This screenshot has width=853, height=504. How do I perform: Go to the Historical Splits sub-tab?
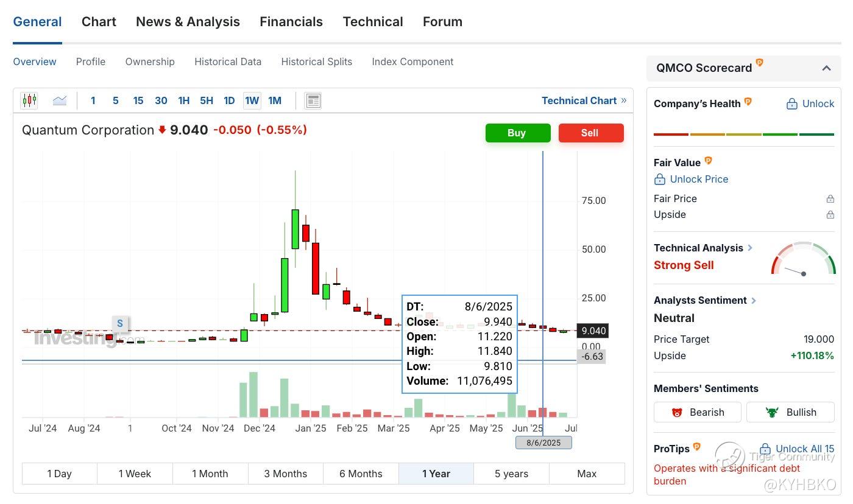(317, 61)
